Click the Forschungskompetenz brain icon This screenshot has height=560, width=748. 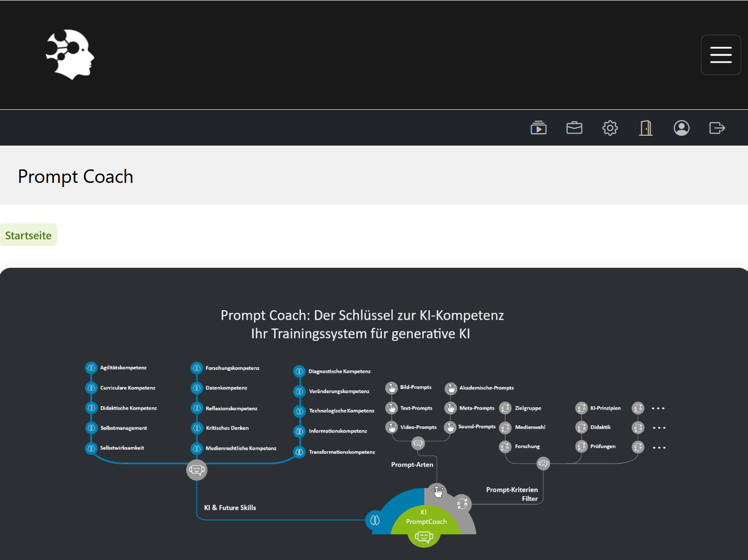196,368
